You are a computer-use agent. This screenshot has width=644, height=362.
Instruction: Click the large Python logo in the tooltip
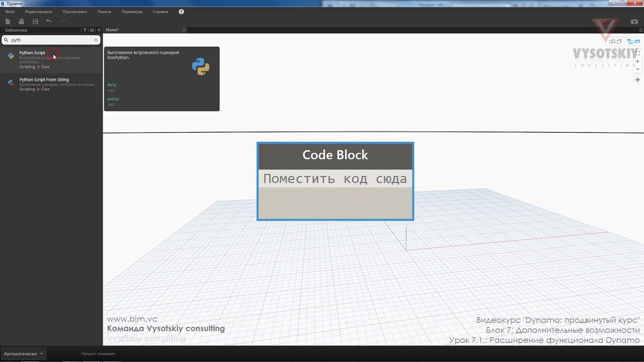[201, 66]
